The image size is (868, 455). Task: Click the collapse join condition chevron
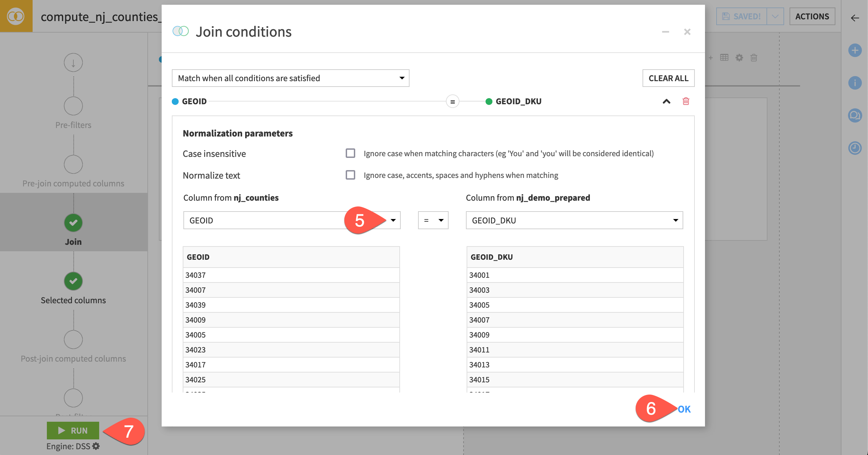(x=666, y=101)
